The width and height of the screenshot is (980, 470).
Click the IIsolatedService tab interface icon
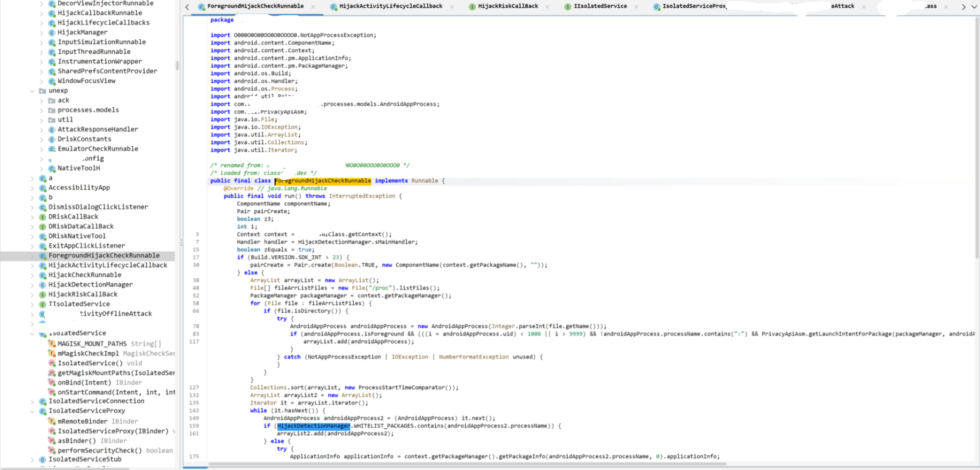(x=567, y=6)
